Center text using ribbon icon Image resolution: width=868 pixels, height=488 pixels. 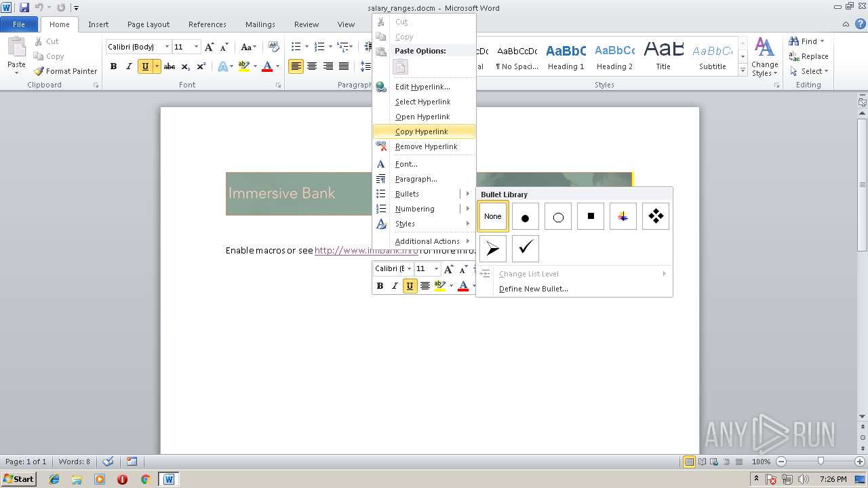312,66
